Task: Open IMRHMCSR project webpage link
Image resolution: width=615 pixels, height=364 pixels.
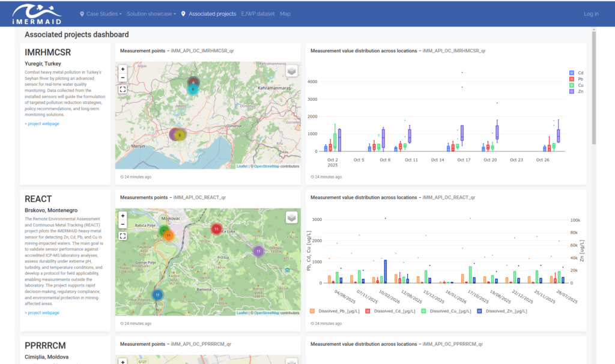Action: pyautogui.click(x=42, y=124)
